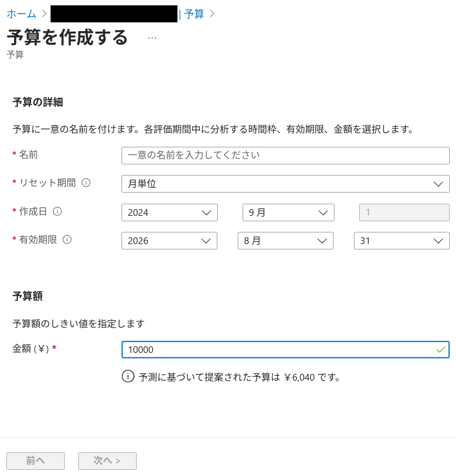Click the 前へ button

pyautogui.click(x=35, y=461)
